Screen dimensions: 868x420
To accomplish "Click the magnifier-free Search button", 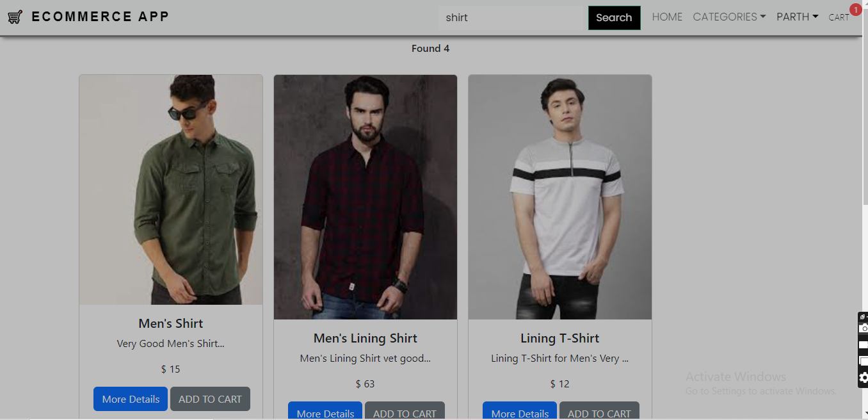I will click(x=613, y=17).
